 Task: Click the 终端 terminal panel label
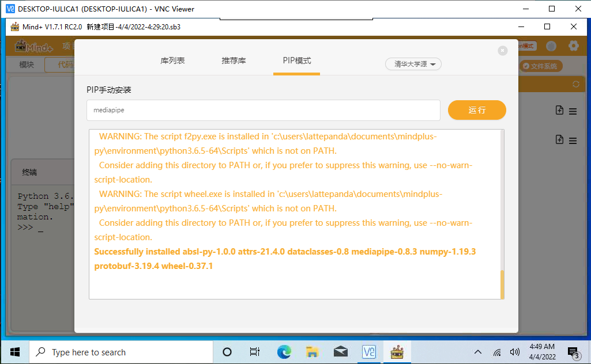(x=29, y=172)
